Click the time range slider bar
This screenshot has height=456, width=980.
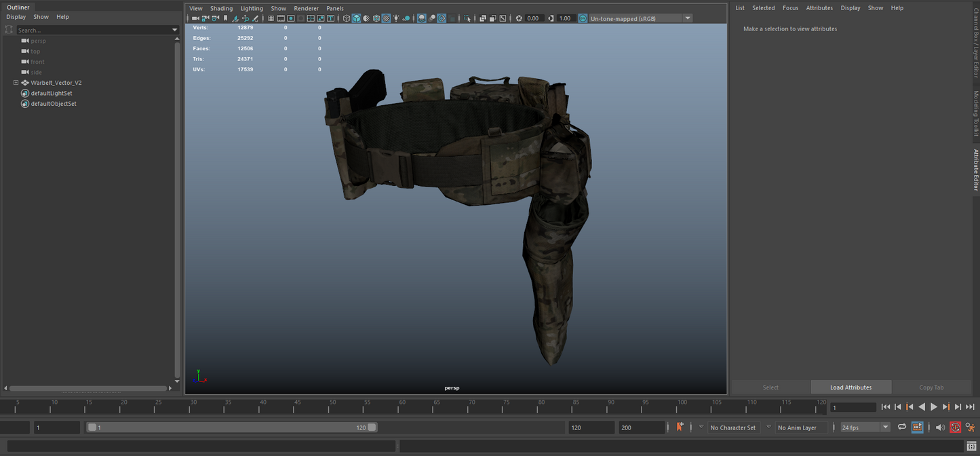point(231,427)
